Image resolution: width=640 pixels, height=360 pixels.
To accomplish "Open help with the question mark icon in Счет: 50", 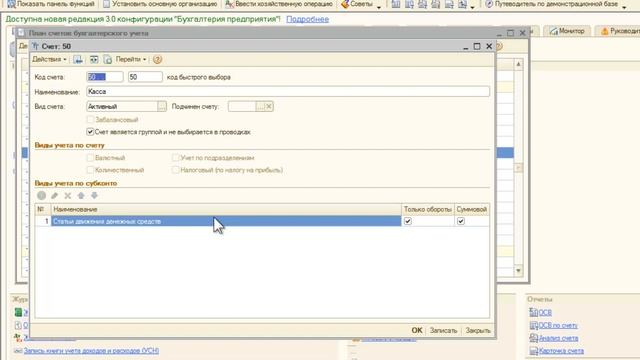I will coord(157,60).
